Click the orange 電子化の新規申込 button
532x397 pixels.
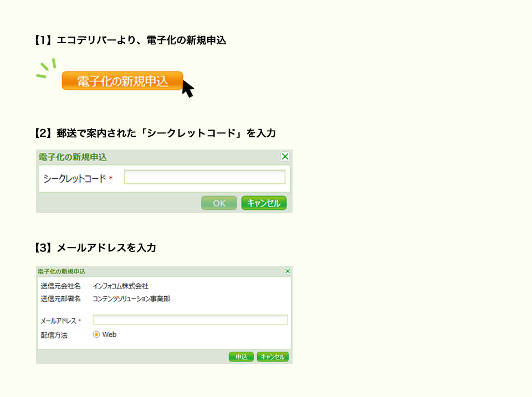tap(122, 81)
